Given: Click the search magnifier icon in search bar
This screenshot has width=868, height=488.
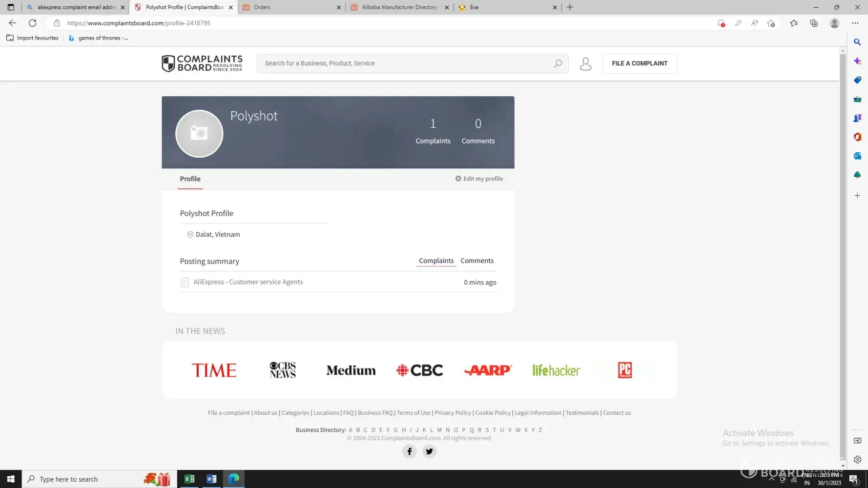Looking at the screenshot, I should coord(558,63).
